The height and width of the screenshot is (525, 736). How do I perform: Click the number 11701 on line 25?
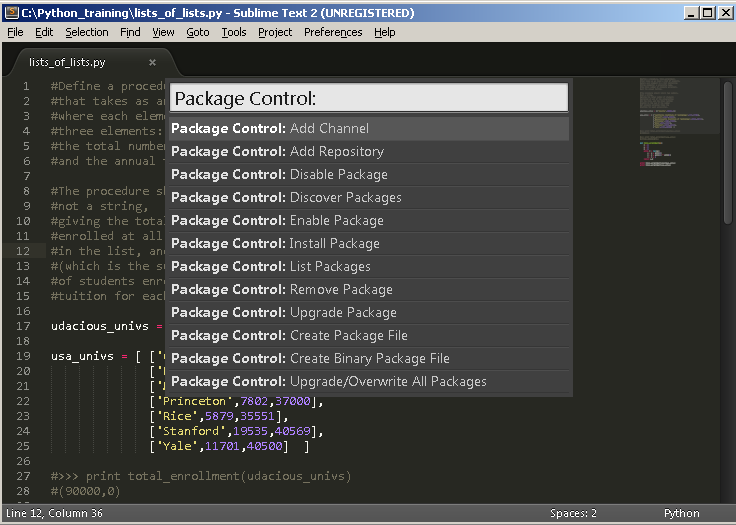(x=222, y=446)
